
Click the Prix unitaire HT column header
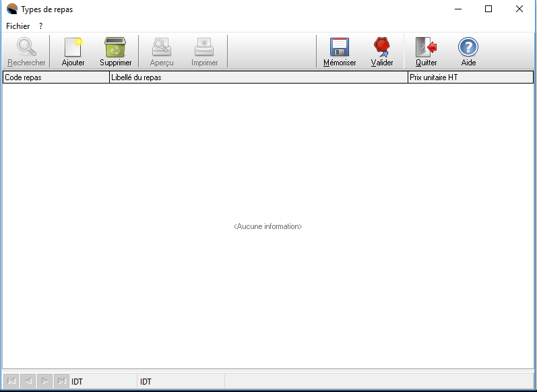pyautogui.click(x=470, y=77)
